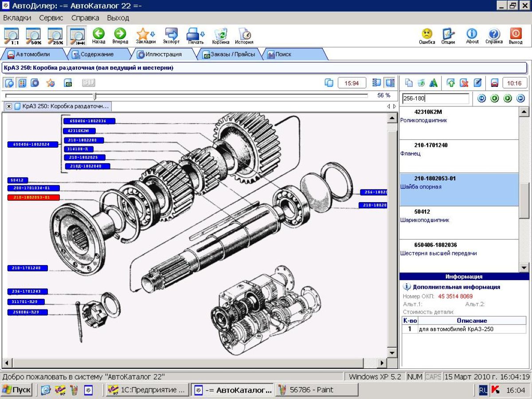Toggle the colored labels display button
Image resolution: width=532 pixels, height=399 pixels.
[22, 83]
